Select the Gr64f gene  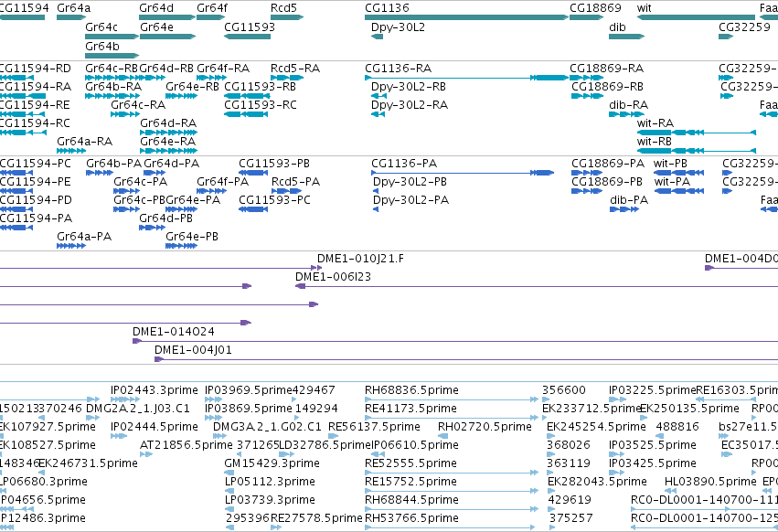click(x=211, y=17)
